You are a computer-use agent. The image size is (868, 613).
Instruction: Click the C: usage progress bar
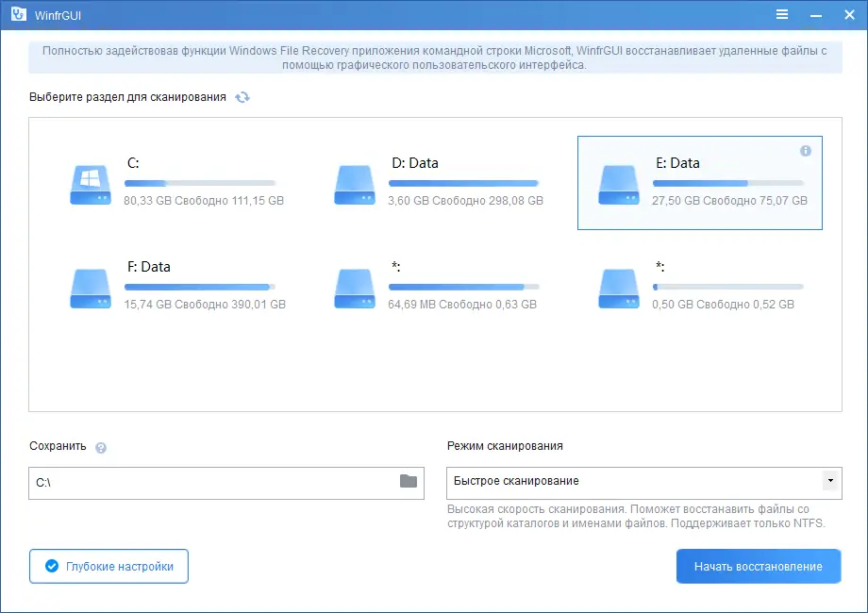tap(200, 183)
